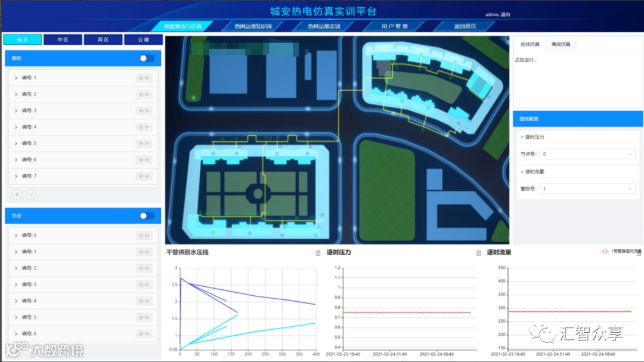The width and height of the screenshot is (644, 362).
Task: Expand 编号: 3 in the 管段 list
Action: coord(16,110)
